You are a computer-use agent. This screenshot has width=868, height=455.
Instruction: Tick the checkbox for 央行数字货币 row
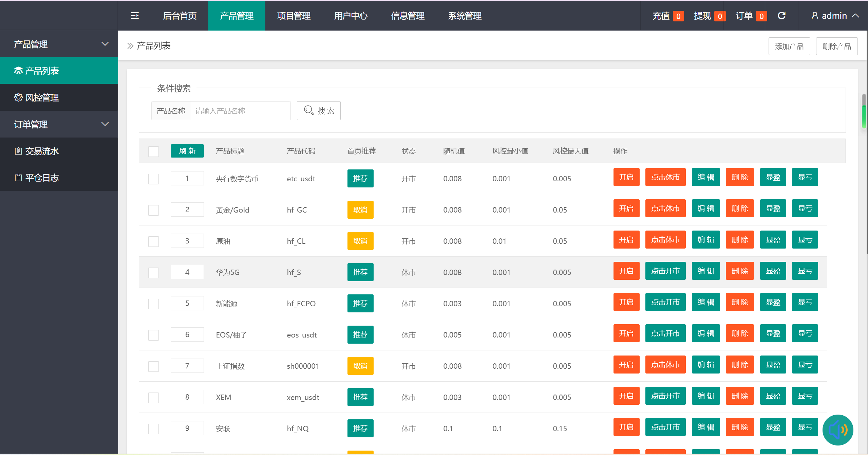(x=153, y=179)
